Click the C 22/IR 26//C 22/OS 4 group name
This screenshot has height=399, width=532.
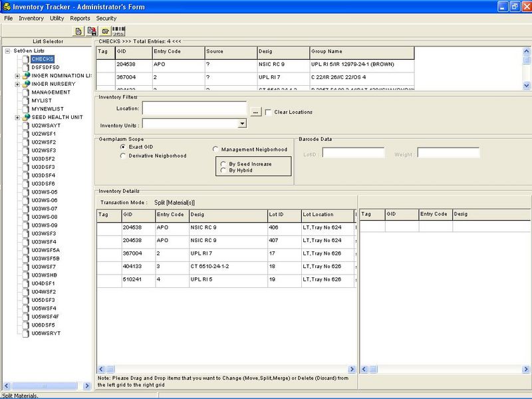click(362, 77)
